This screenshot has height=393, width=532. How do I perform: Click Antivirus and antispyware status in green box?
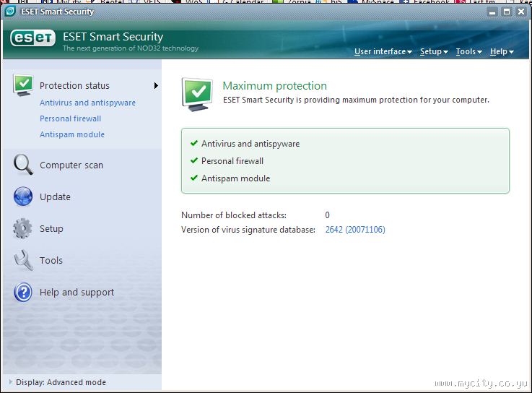click(250, 144)
